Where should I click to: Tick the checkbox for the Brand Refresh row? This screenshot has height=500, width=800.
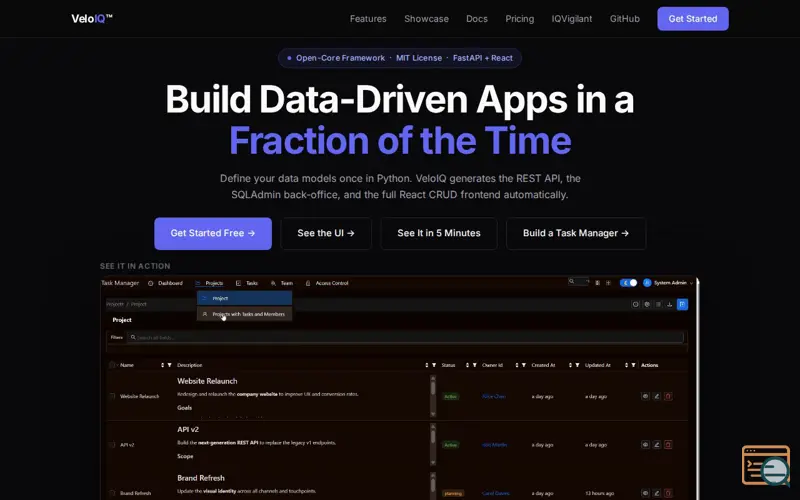112,493
